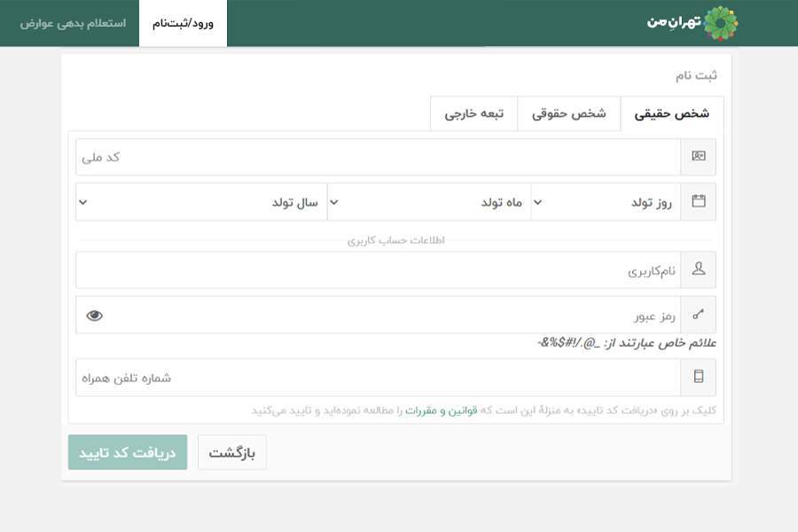Expand the ماه تولد dropdown
Viewport: 798px width, 532px height.
point(429,202)
